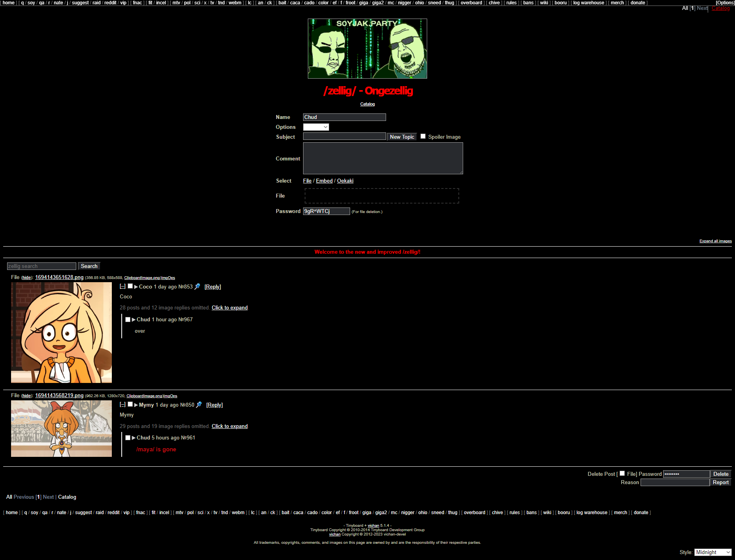Go to the overboard in top navigation

[x=471, y=3]
